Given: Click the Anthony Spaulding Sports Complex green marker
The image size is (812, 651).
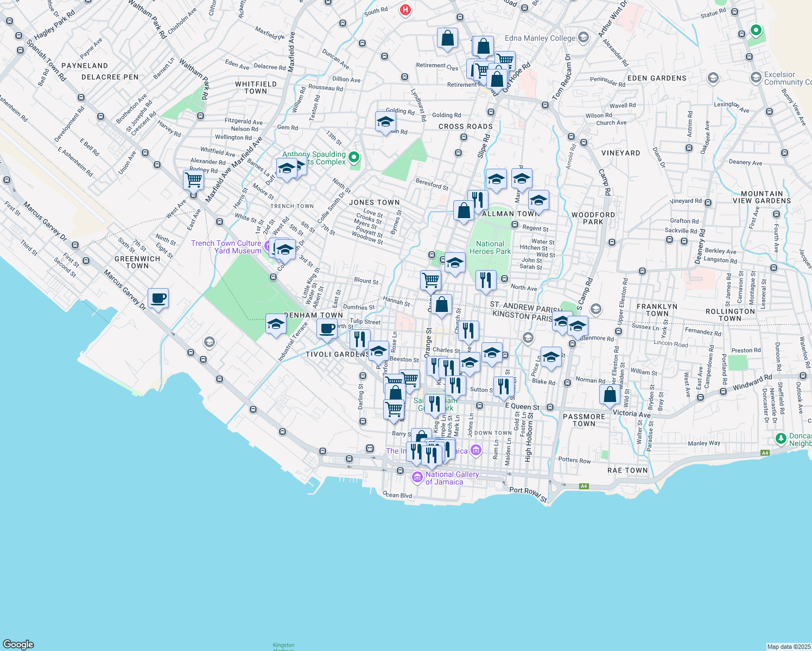Looking at the screenshot, I should coord(353,156).
